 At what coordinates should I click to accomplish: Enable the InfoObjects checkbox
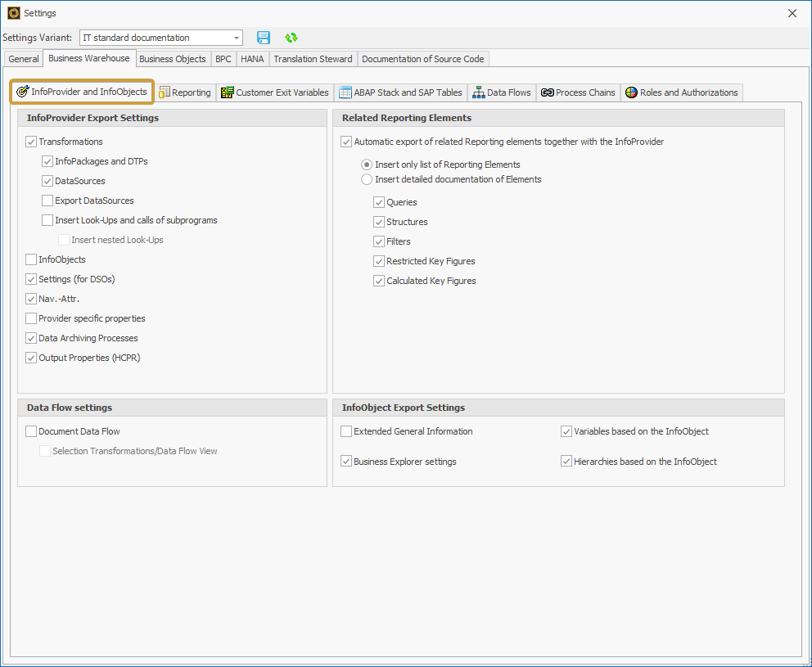[x=30, y=259]
